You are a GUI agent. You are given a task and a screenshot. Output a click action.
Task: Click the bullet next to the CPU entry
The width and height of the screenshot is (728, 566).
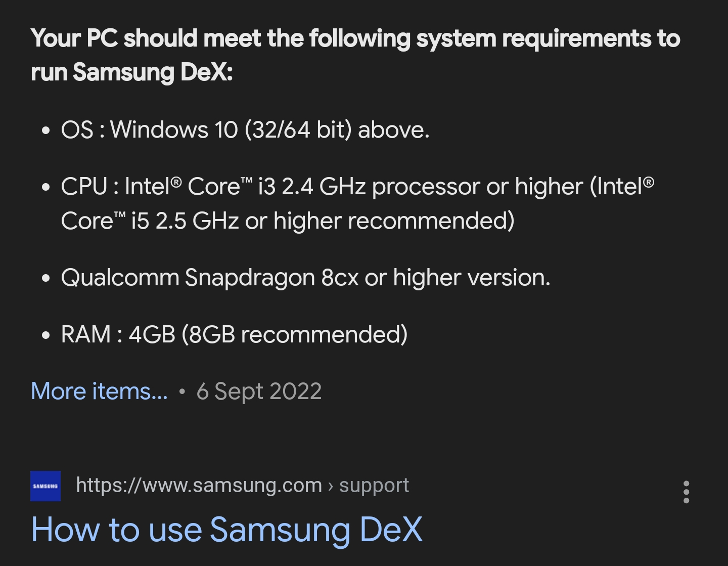tap(47, 186)
